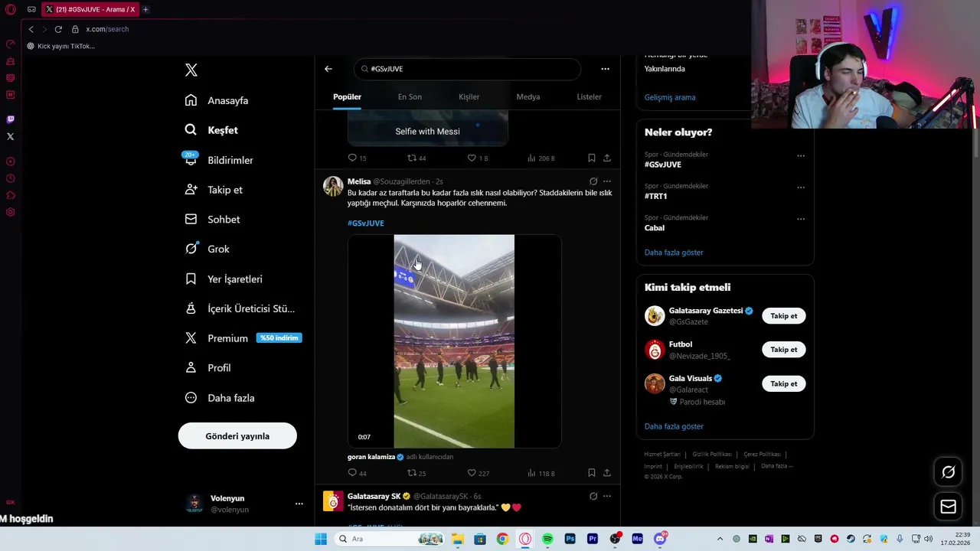The width and height of the screenshot is (980, 551).
Task: Open Opera sidebar extensions cube
Action: (11, 195)
